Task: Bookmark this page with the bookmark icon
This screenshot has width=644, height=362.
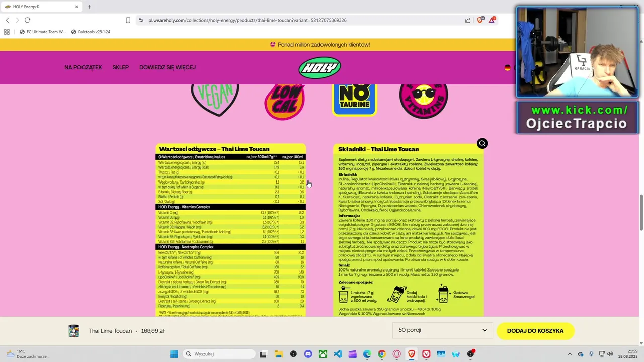Action: (x=128, y=20)
